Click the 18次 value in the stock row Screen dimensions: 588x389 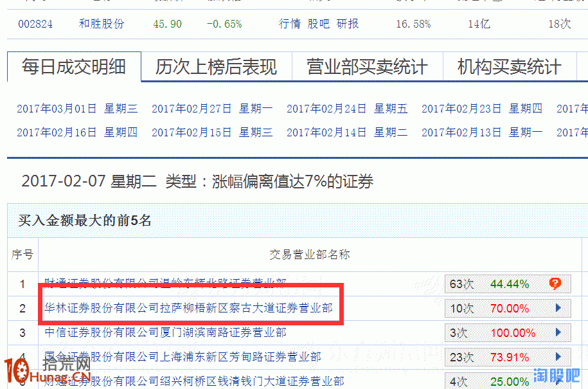pos(560,24)
